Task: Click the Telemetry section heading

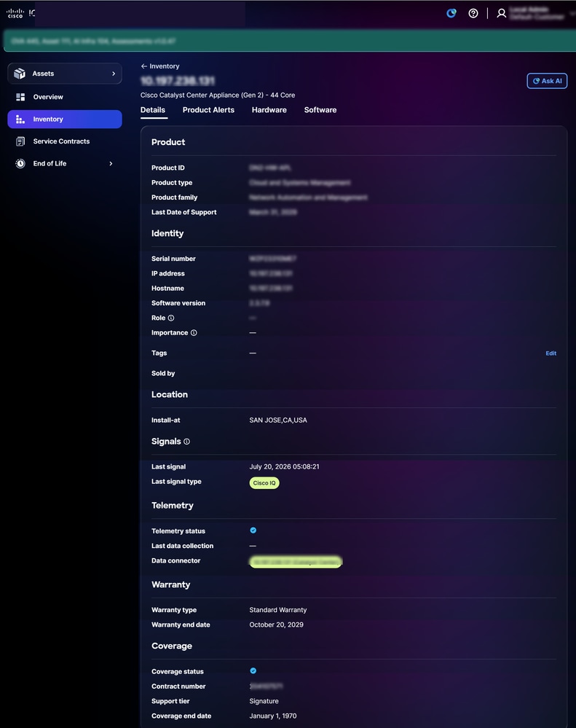Action: click(x=173, y=506)
